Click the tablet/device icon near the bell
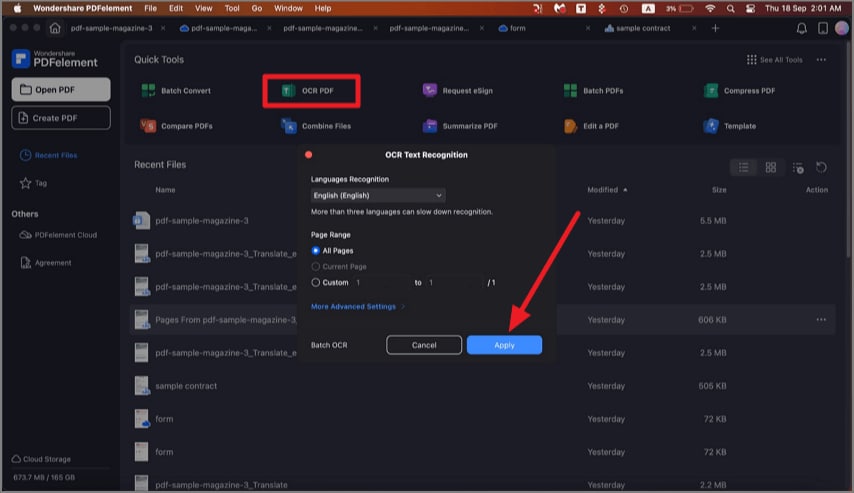854x493 pixels. 822,28
